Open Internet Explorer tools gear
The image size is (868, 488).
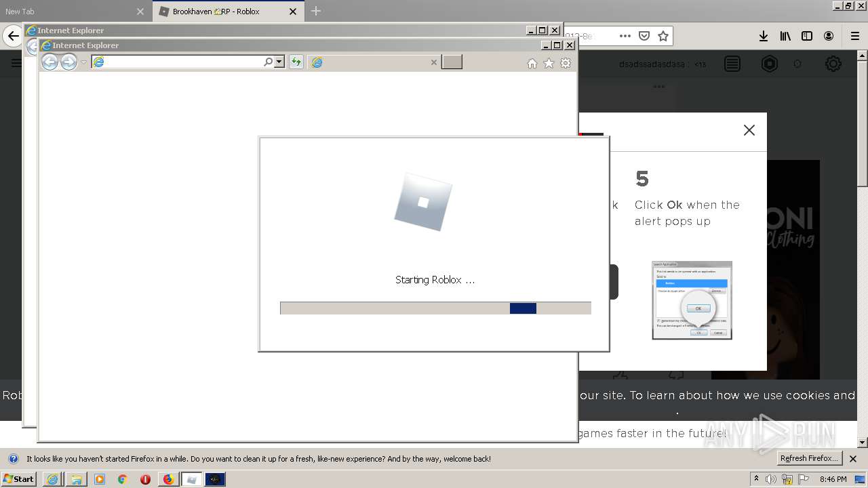click(566, 63)
